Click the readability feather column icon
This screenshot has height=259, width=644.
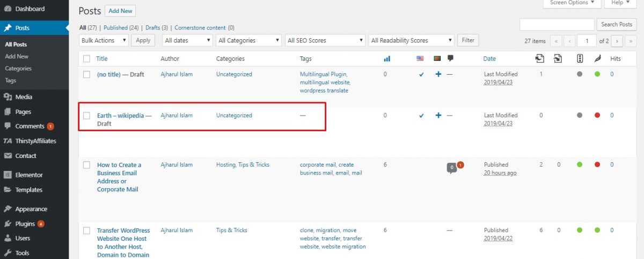pos(597,59)
